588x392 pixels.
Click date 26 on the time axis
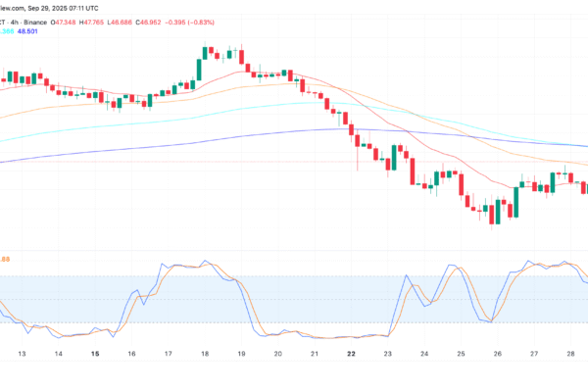pos(497,353)
